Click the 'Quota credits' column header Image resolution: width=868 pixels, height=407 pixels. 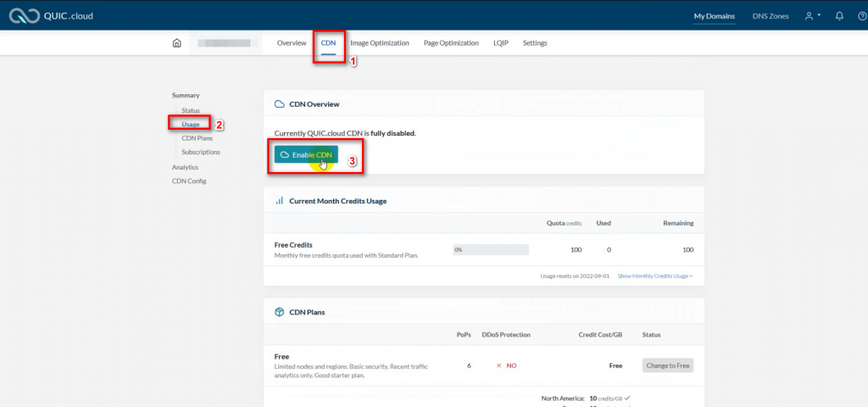(x=564, y=223)
